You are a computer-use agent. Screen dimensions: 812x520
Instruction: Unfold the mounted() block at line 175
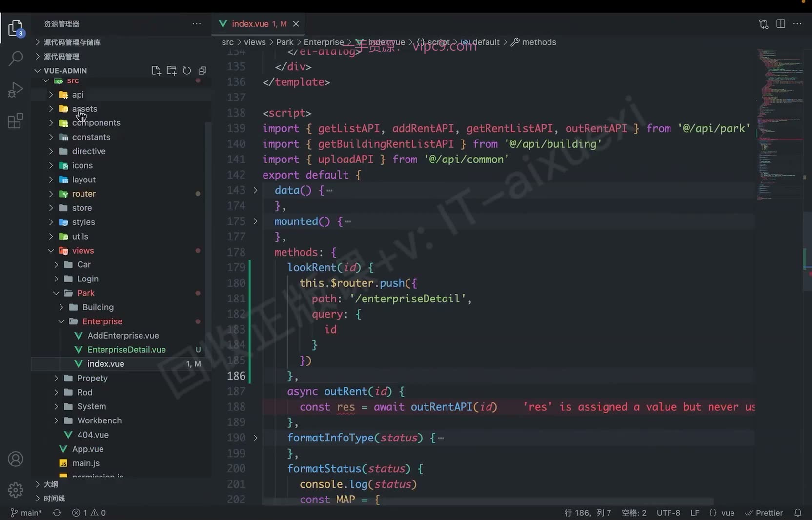pyautogui.click(x=255, y=221)
